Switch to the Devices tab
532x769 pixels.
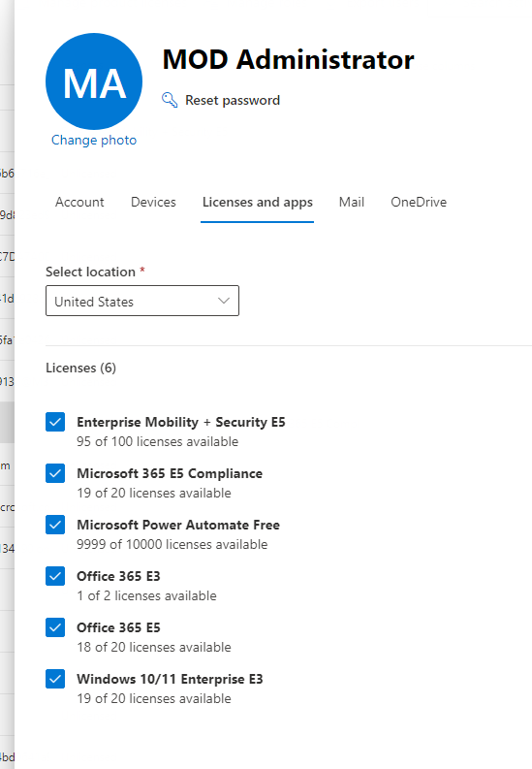pyautogui.click(x=153, y=202)
